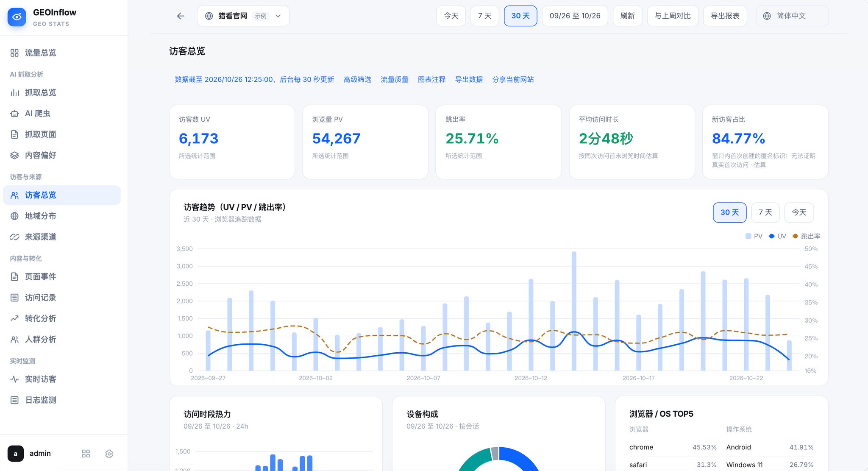Click the 页面事件 file icon

[14, 277]
